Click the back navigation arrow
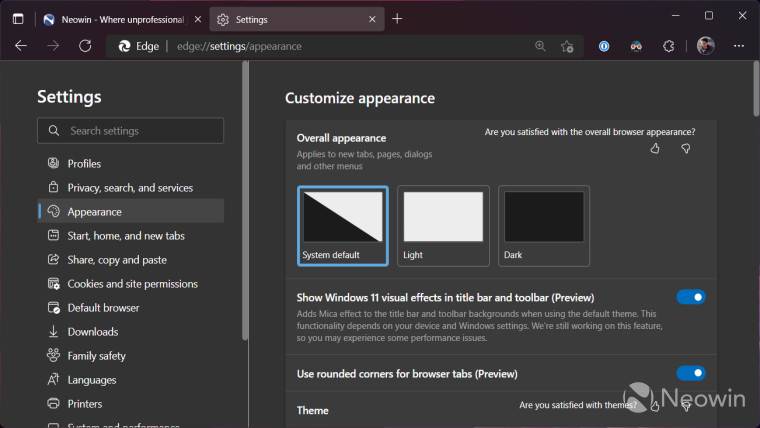Viewport: 760px width, 428px height. (x=21, y=46)
